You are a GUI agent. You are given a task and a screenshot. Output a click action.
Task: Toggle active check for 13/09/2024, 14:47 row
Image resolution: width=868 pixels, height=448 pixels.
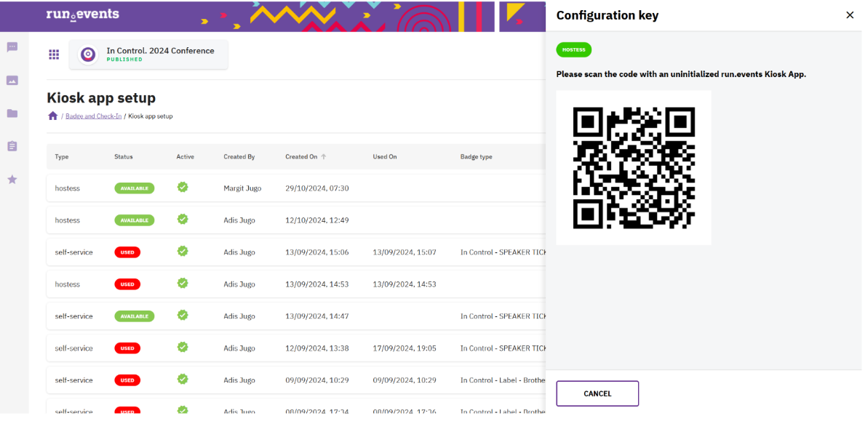point(183,316)
